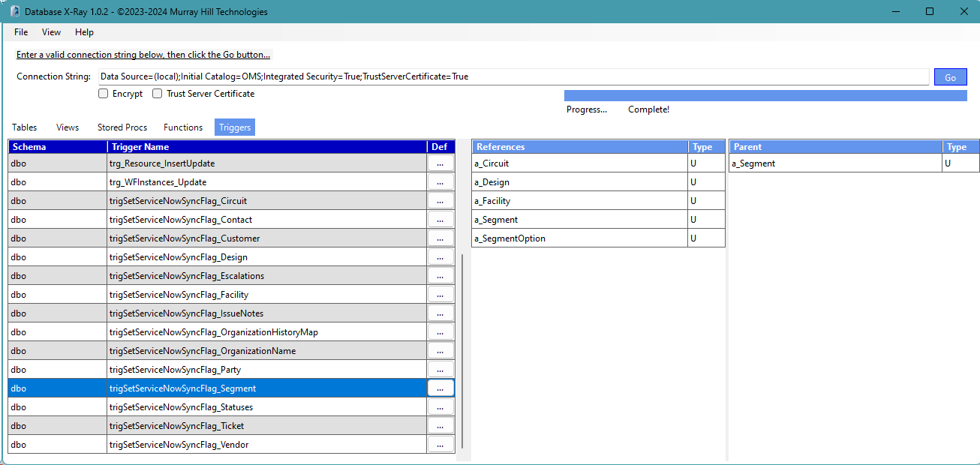Select a_Facility in References list
This screenshot has height=465, width=980.
[579, 200]
